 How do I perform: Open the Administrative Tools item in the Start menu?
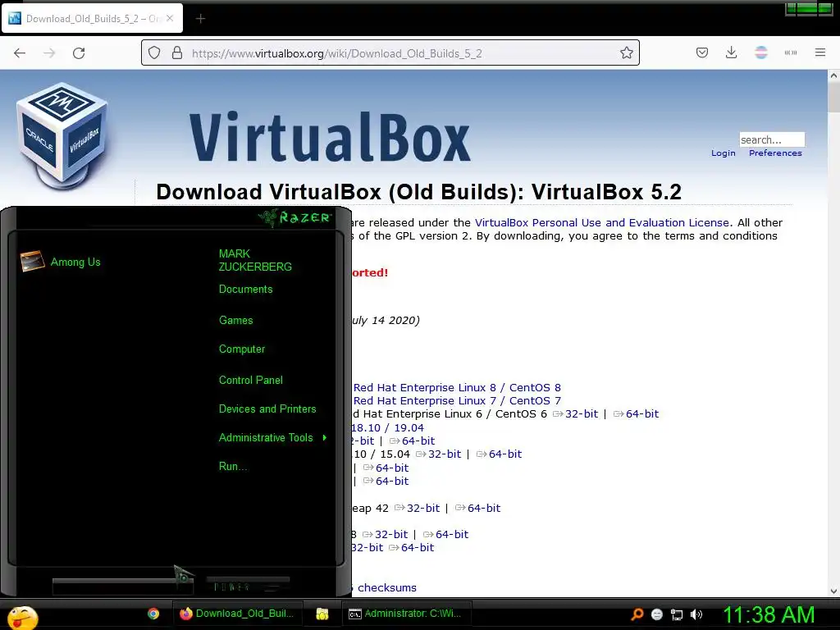tap(266, 438)
